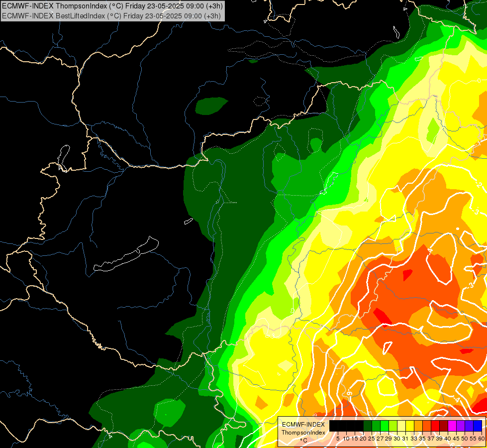Viewport: 487px width, 448px height.
Task: Click the blue legend swatch for 55-60
Action: (478, 426)
